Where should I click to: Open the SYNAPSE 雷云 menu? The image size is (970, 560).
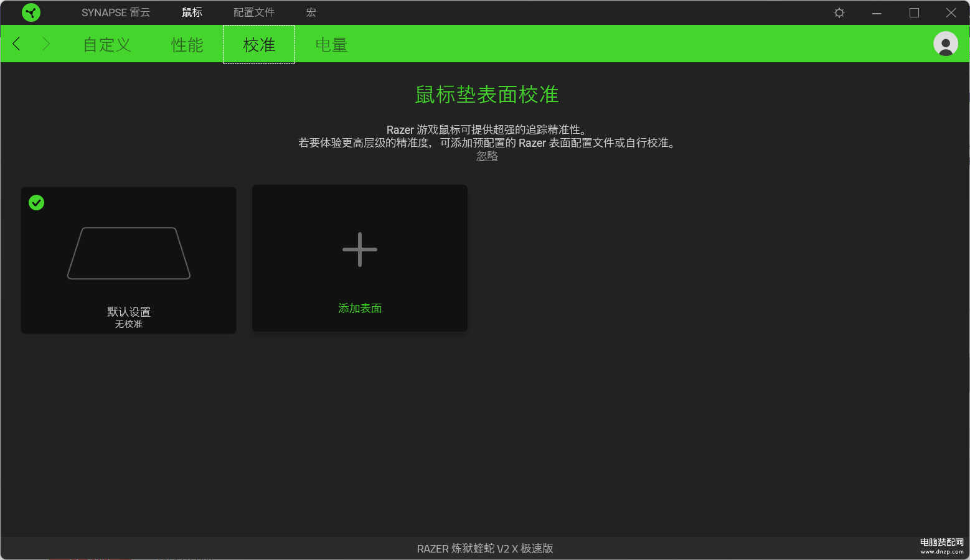[x=116, y=12]
